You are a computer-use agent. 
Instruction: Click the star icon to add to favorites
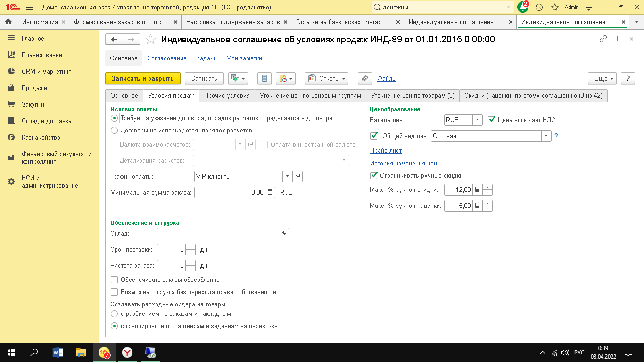(x=150, y=40)
